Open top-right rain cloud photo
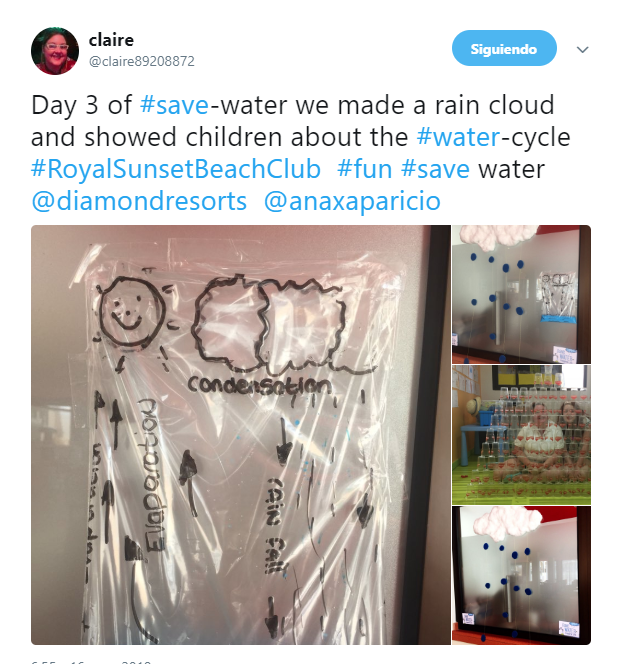The height and width of the screenshot is (664, 628). point(521,294)
